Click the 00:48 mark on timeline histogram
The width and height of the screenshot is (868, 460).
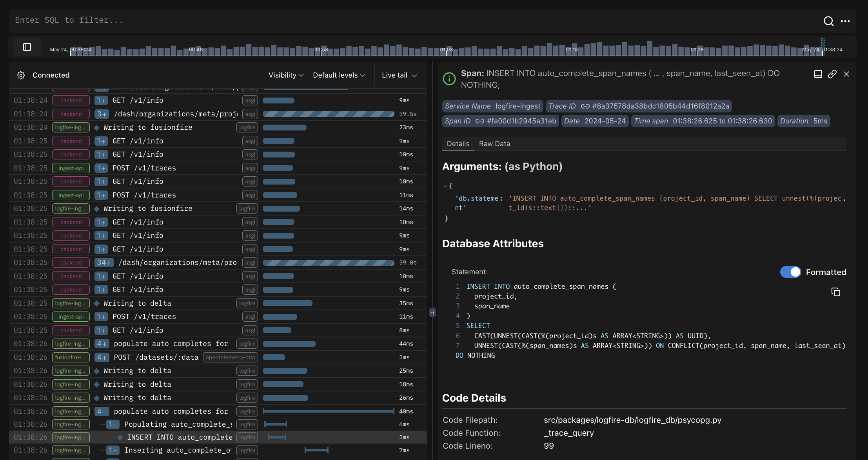coord(196,50)
